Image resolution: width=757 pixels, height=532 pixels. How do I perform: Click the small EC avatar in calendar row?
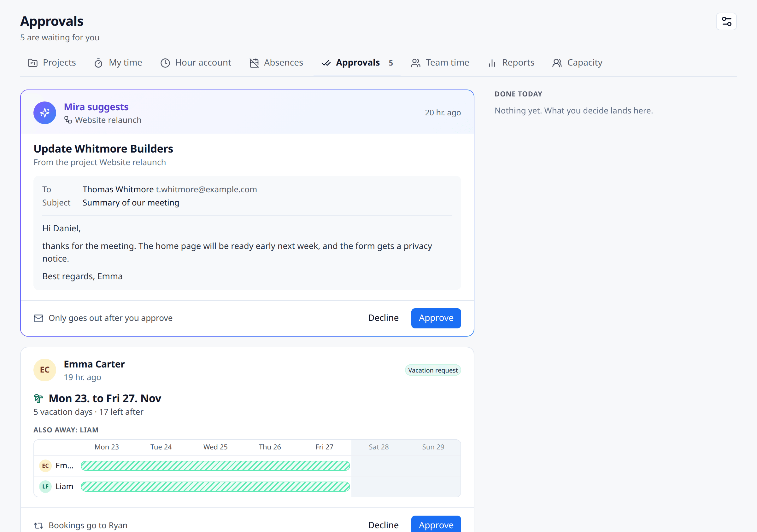point(45,465)
